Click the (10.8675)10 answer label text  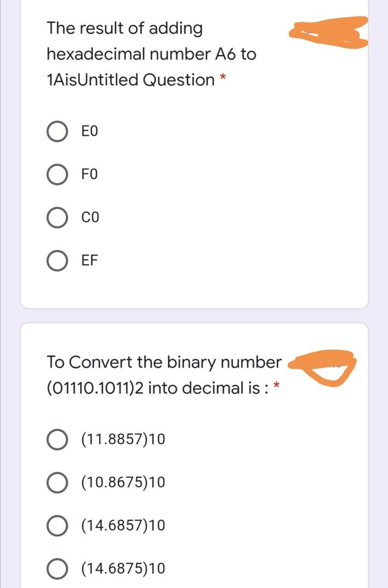click(x=123, y=483)
